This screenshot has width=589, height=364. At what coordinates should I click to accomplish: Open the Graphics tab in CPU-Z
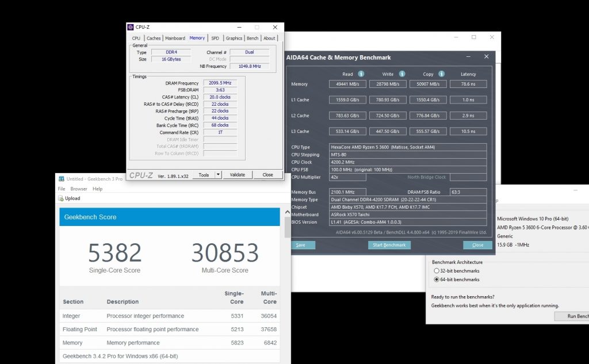234,39
